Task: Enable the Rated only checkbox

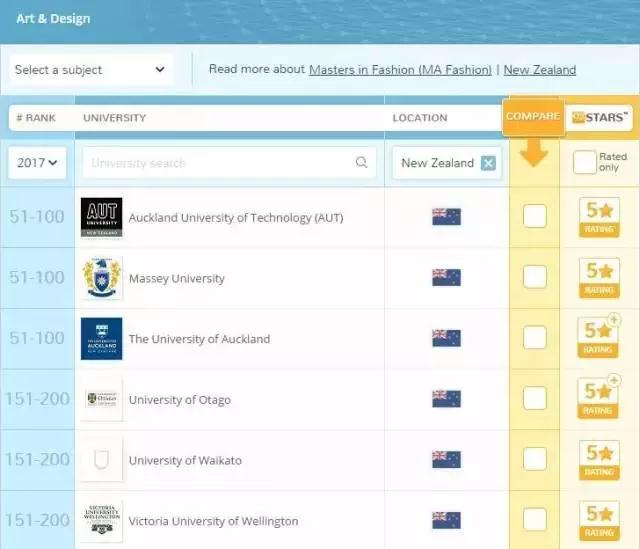Action: pos(584,163)
